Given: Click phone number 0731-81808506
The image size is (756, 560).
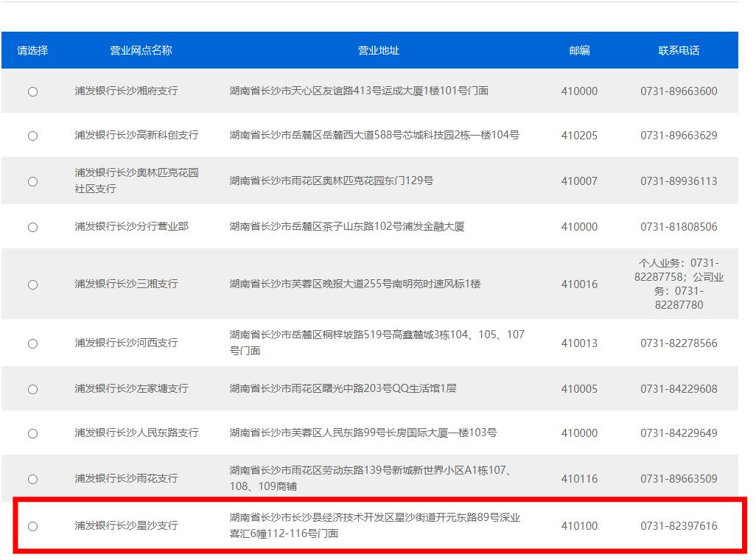Looking at the screenshot, I should [x=679, y=227].
